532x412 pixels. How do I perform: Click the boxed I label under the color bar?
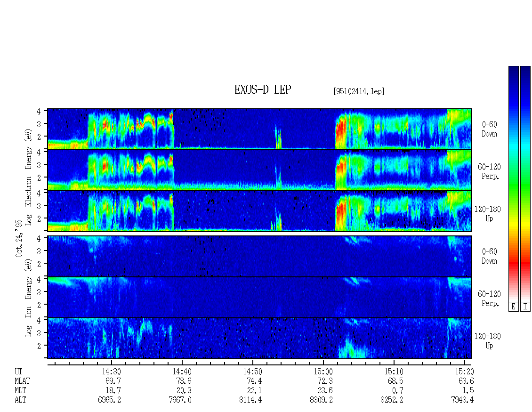pyautogui.click(x=525, y=307)
